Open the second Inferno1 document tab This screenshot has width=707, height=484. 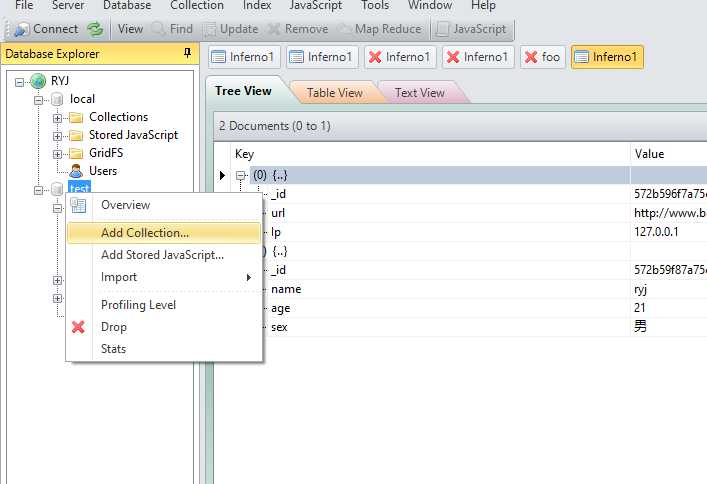tap(322, 57)
